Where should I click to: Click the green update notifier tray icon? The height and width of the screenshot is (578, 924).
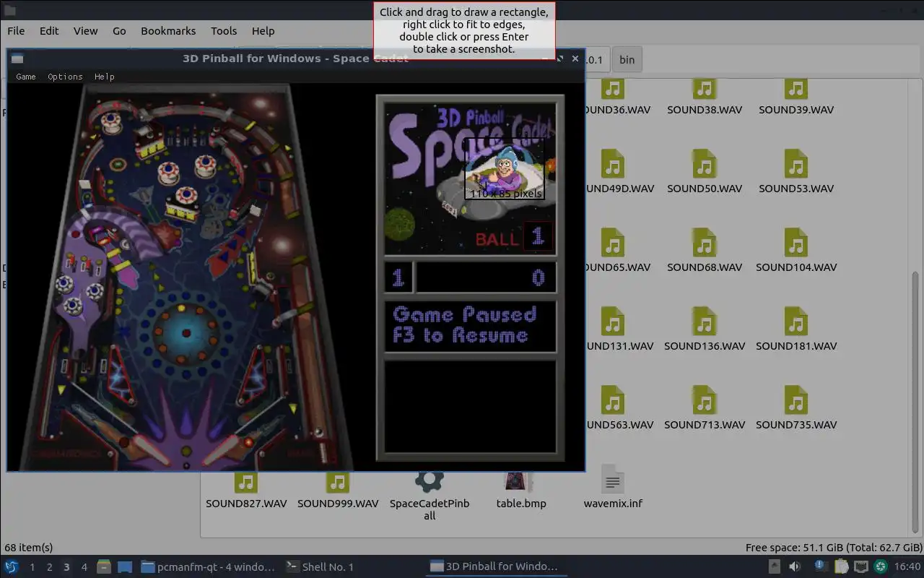[881, 567]
